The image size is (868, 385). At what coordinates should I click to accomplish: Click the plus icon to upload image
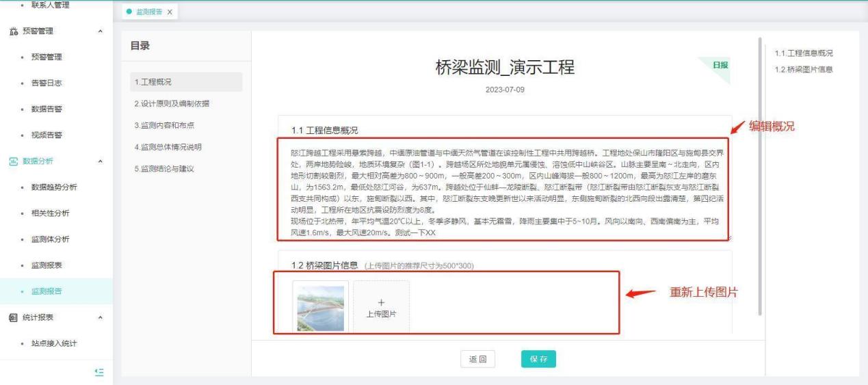click(x=381, y=302)
